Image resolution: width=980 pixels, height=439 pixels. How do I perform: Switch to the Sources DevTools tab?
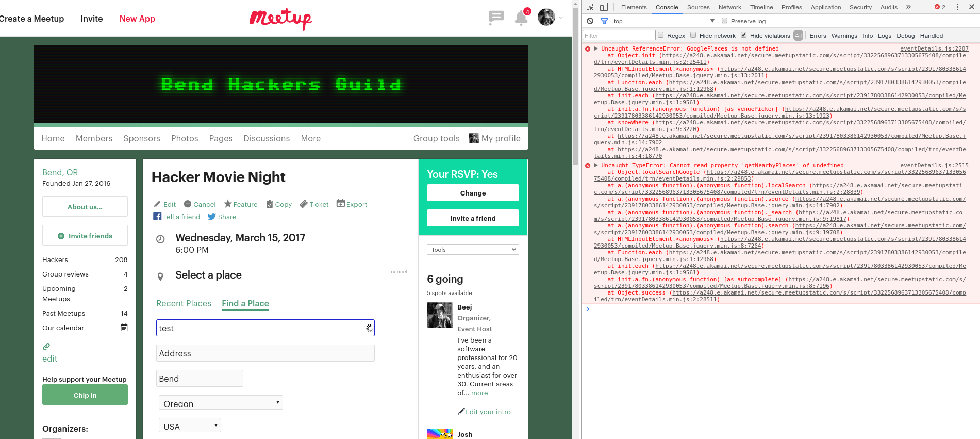698,7
